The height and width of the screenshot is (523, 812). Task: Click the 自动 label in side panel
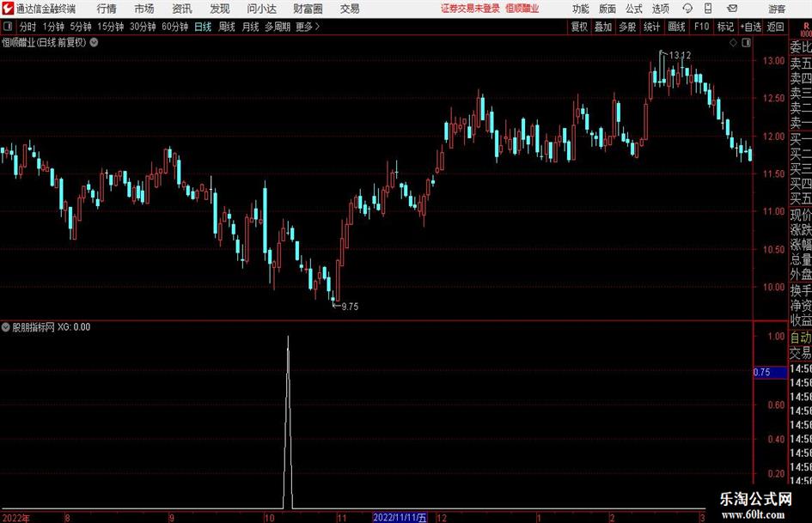801,338
